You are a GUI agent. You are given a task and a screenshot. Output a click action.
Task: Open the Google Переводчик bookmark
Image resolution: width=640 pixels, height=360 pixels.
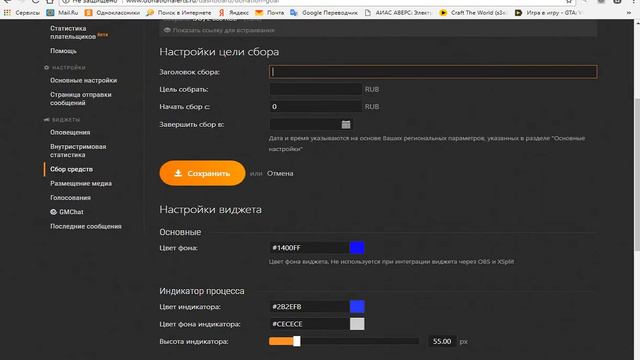click(x=324, y=13)
